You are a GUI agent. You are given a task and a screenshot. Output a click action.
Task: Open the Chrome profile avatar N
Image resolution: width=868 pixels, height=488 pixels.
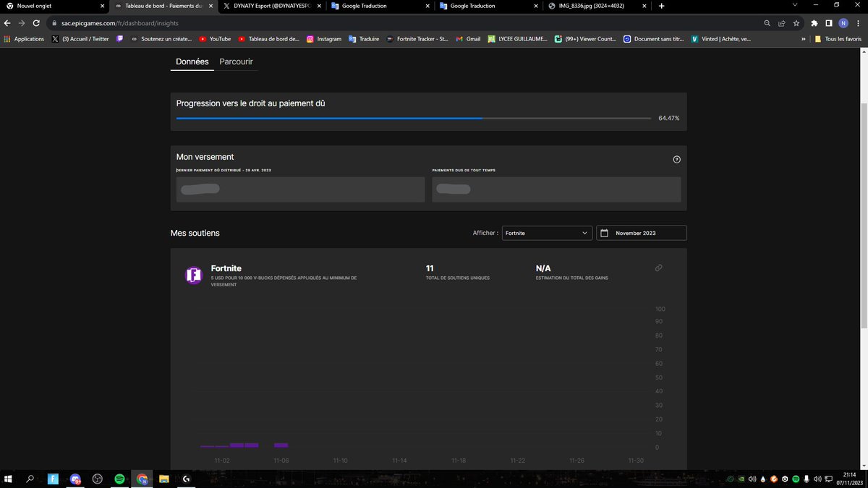[843, 23]
